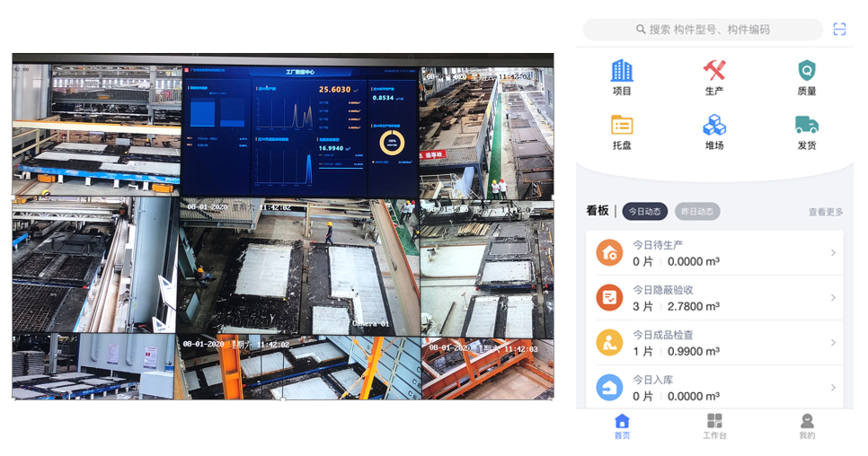Click the 查看更多 link
The image size is (868, 456).
tap(825, 213)
